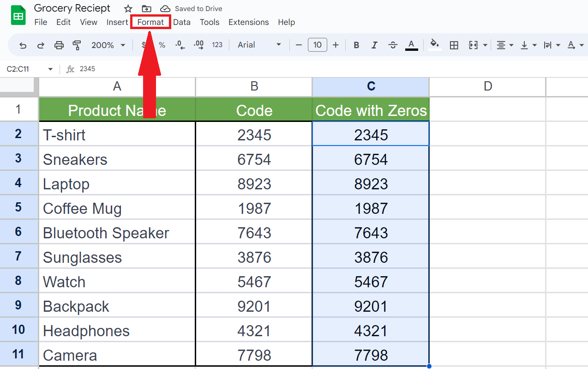The height and width of the screenshot is (369, 588).
Task: Apply borders to the selection
Action: 454,45
